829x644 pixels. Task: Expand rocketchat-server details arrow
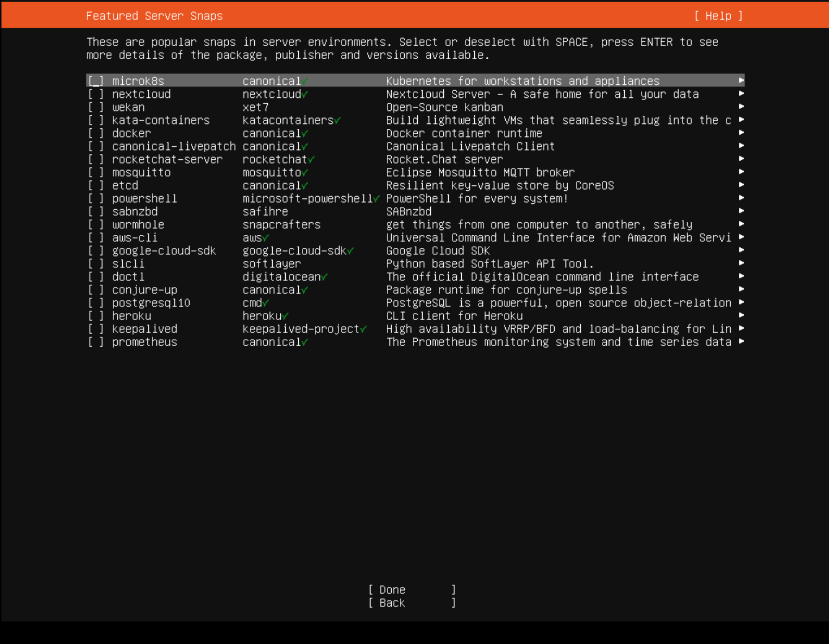[x=741, y=159]
